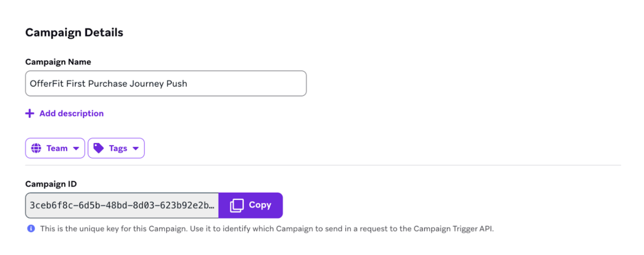The height and width of the screenshot is (255, 644).
Task: Select the Campaign ID value field
Action: (122, 205)
